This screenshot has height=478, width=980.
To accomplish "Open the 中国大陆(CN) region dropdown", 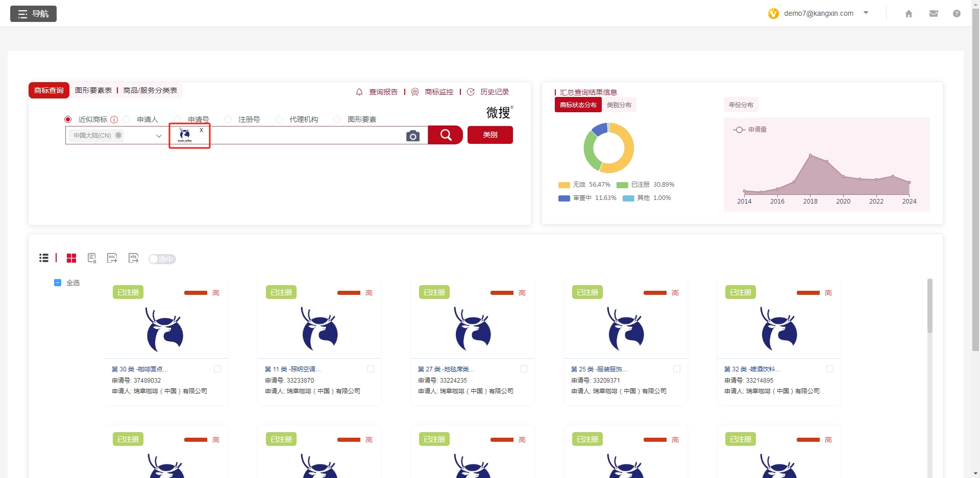I will tap(159, 136).
